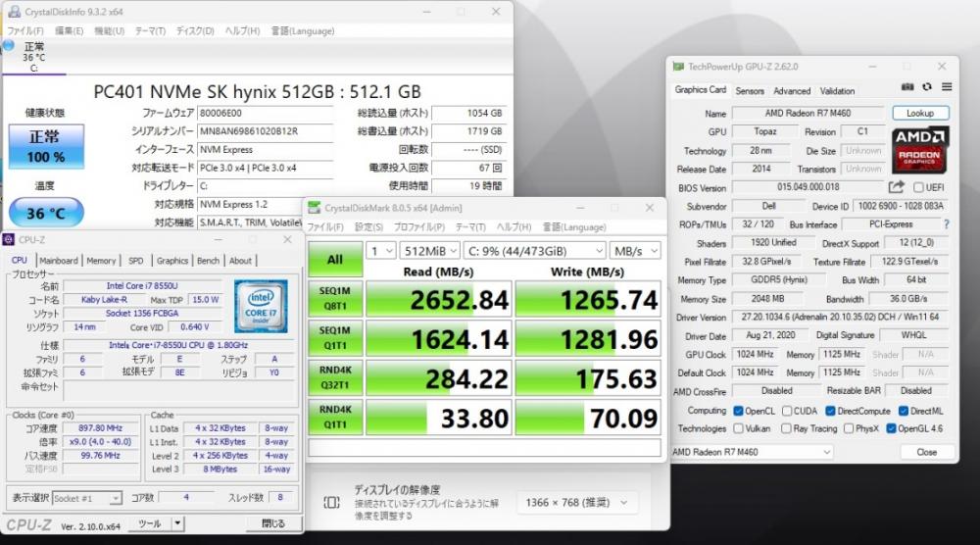The width and height of the screenshot is (980, 545).
Task: Click the Close button in GPU-Z
Action: [926, 452]
